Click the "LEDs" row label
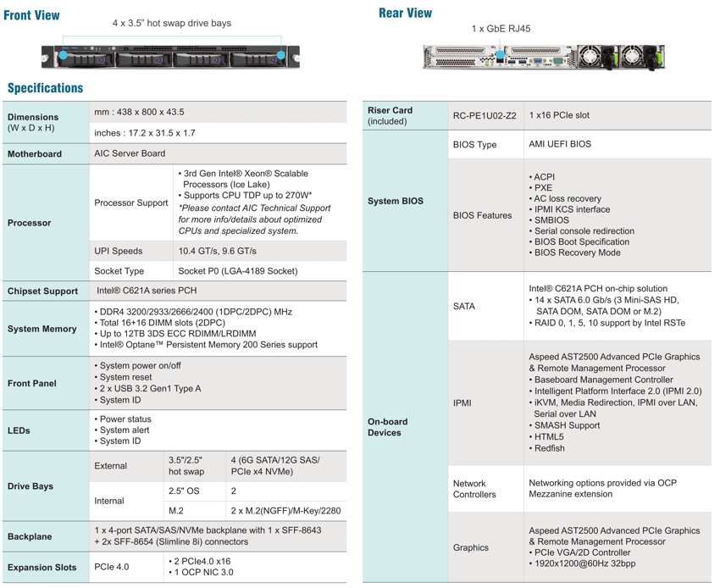Image resolution: width=720 pixels, height=588 pixels. tap(19, 431)
